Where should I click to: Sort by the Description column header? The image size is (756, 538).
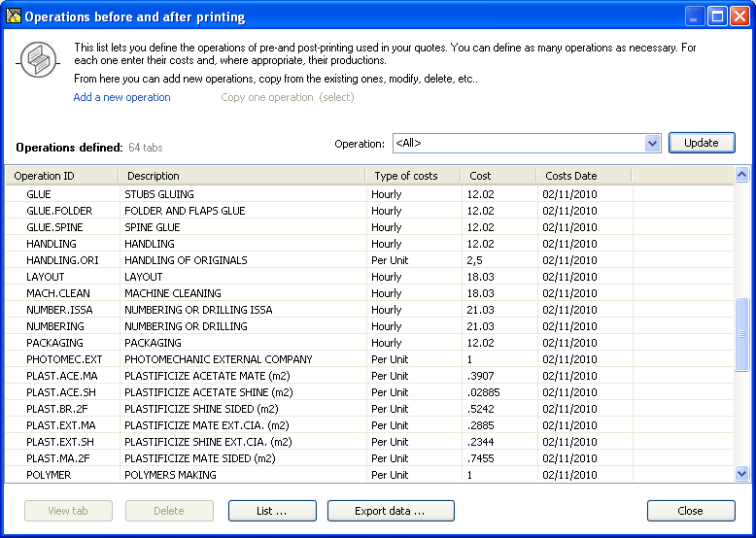pyautogui.click(x=242, y=177)
